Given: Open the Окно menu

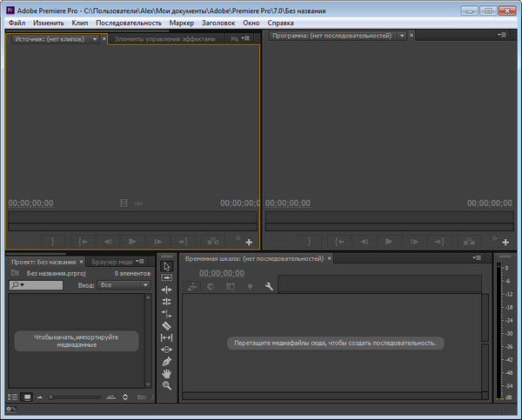Looking at the screenshot, I should click(251, 23).
